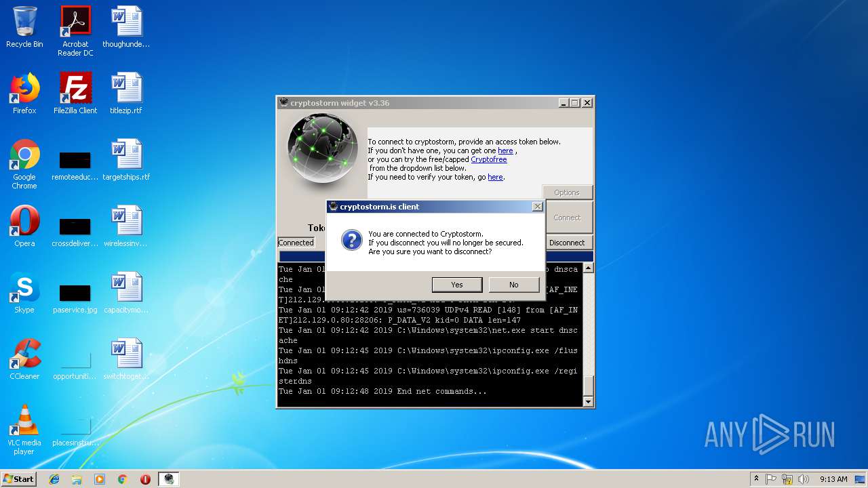Open targetships.rtf document
The width and height of the screenshot is (868, 488).
(126, 160)
